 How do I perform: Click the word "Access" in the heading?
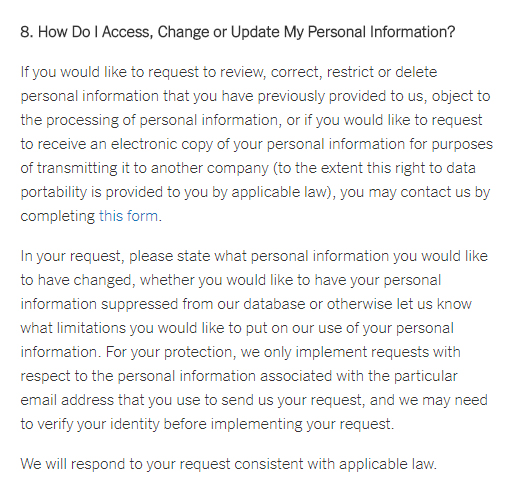pyautogui.click(x=127, y=32)
